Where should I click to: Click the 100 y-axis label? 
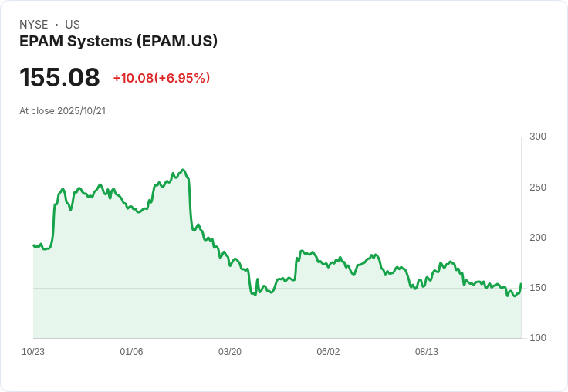[x=537, y=338]
